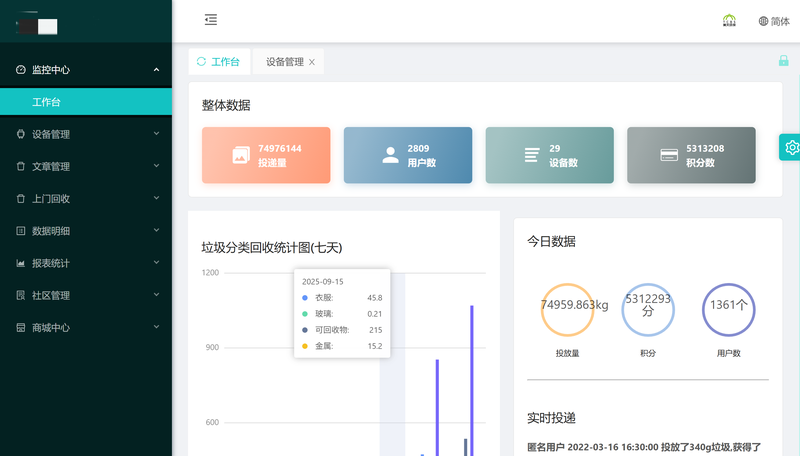Click the logo in the sidebar header
Image resolution: width=800 pixels, height=456 pixels.
pos(37,26)
